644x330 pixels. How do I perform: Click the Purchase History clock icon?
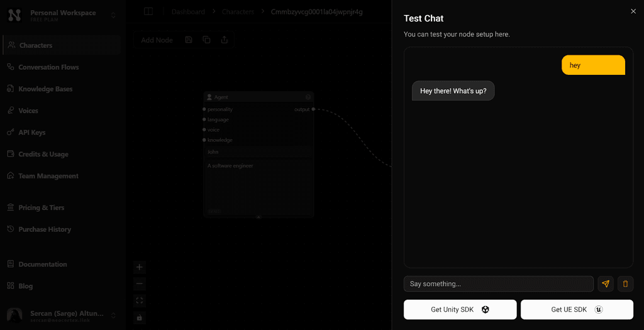[11, 229]
